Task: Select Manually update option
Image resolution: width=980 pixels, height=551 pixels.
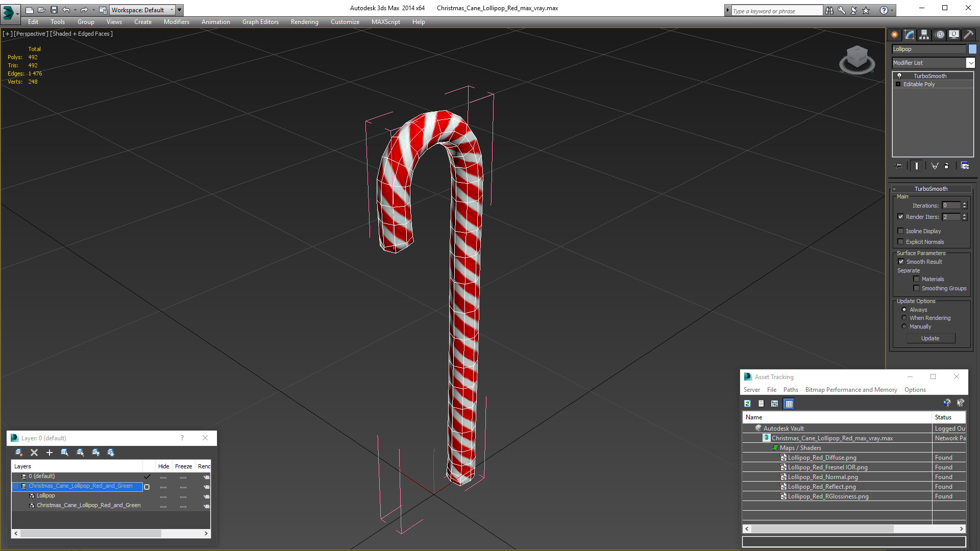Action: pos(904,327)
